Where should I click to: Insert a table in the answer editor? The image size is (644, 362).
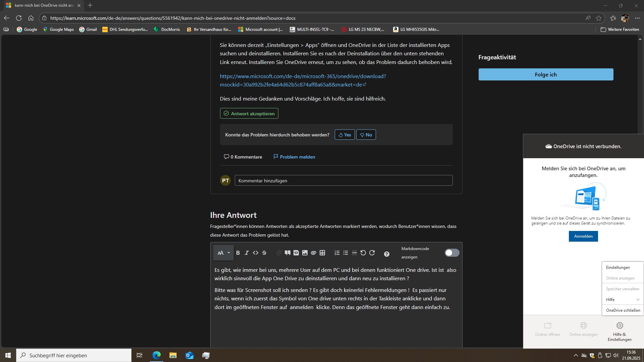coord(322,253)
